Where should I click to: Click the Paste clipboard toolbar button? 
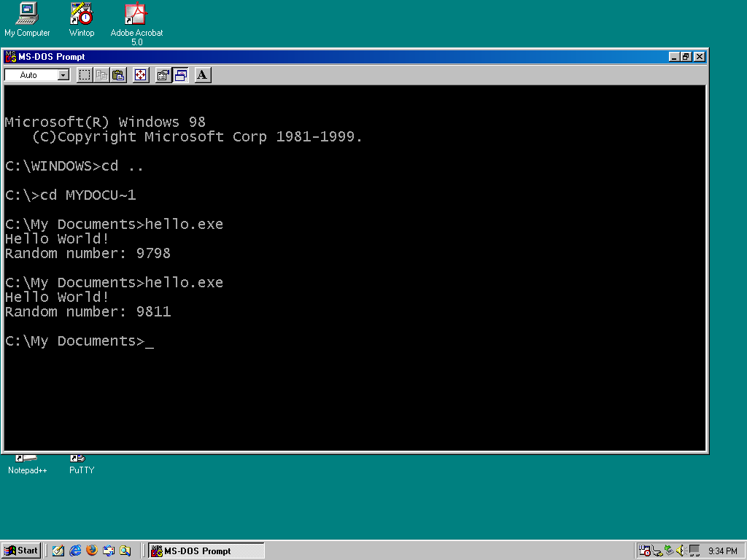point(118,75)
